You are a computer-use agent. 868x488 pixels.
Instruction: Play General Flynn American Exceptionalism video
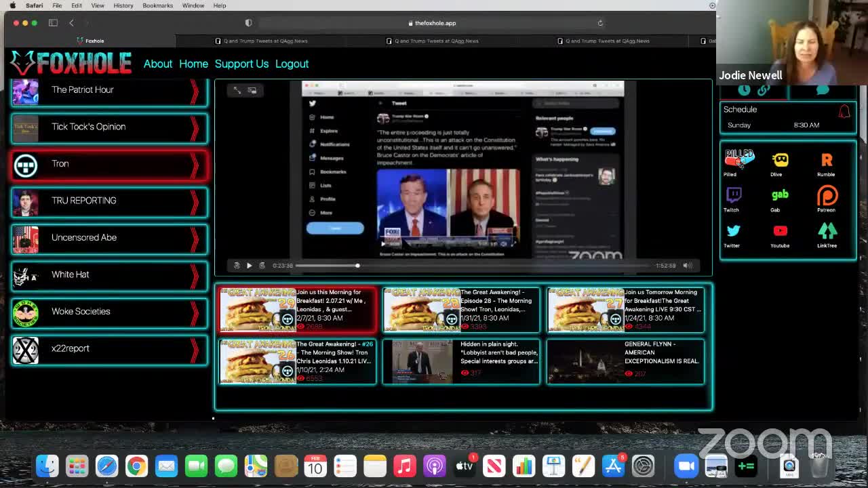[625, 362]
